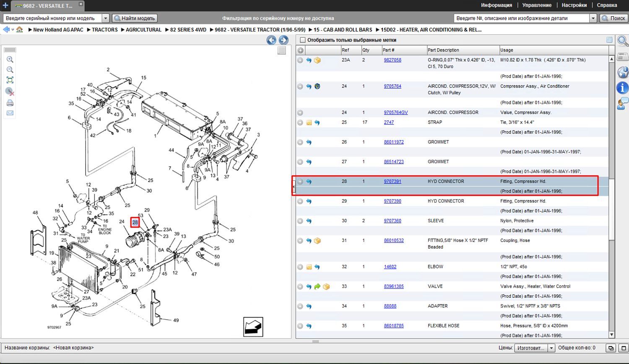The height and width of the screenshot is (364, 629).
Task: Add part 9705764GV using its plus circle
Action: tap(300, 113)
